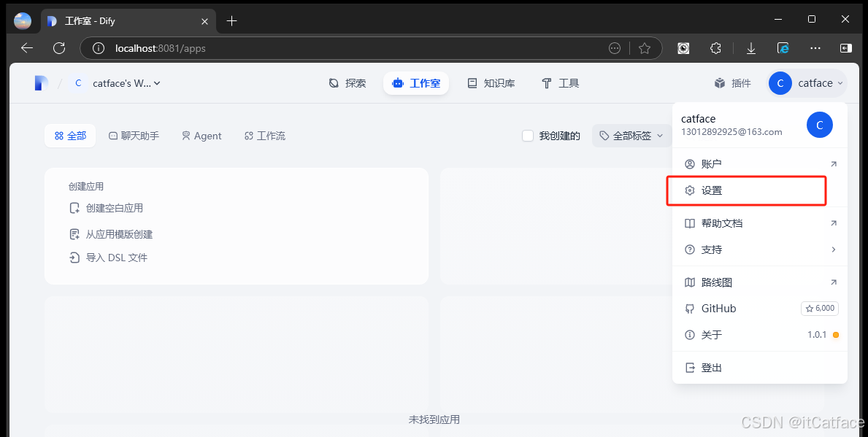This screenshot has height=437, width=868.
Task: Click the 从应用模版创建 template icon
Action: click(x=74, y=234)
